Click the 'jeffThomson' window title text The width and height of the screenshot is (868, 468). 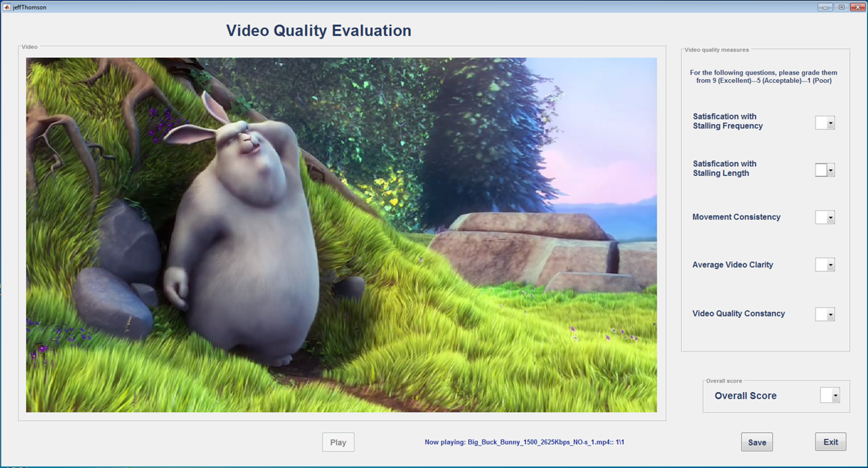[30, 7]
